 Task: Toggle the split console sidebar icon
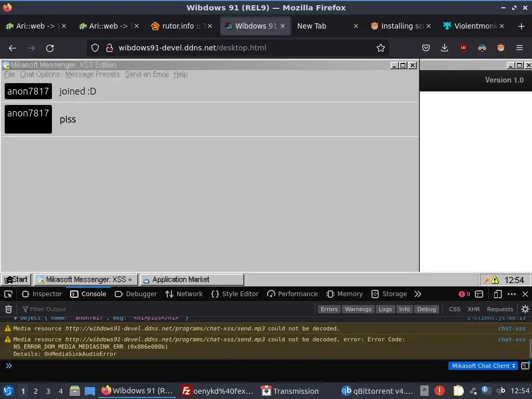click(x=525, y=365)
